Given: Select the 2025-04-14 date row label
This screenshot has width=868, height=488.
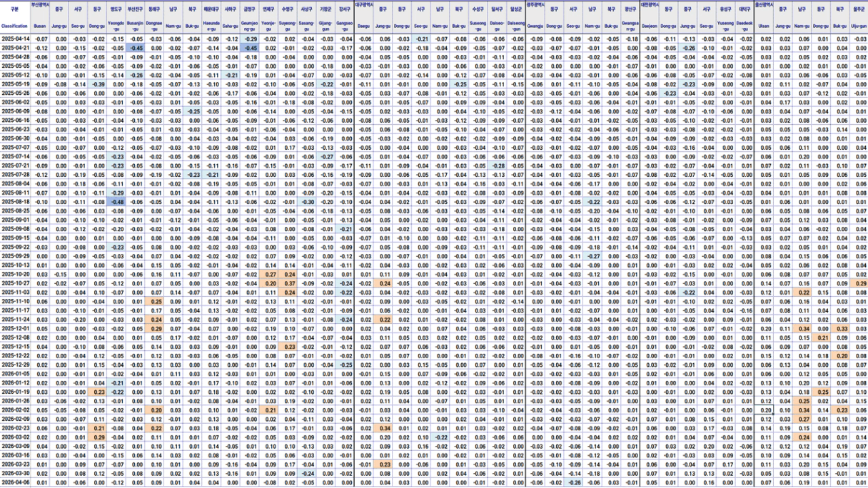Looking at the screenshot, I should 15,39.
